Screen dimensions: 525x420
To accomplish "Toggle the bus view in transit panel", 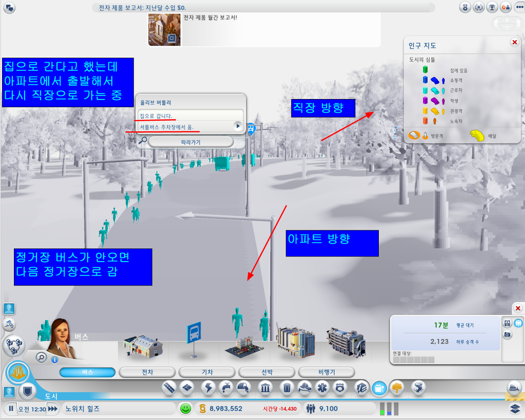I will pos(508,323).
